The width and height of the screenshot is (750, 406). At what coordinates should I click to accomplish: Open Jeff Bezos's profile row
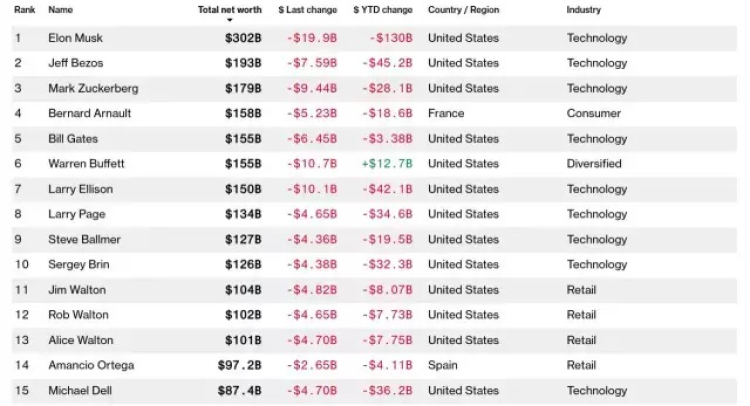(77, 63)
